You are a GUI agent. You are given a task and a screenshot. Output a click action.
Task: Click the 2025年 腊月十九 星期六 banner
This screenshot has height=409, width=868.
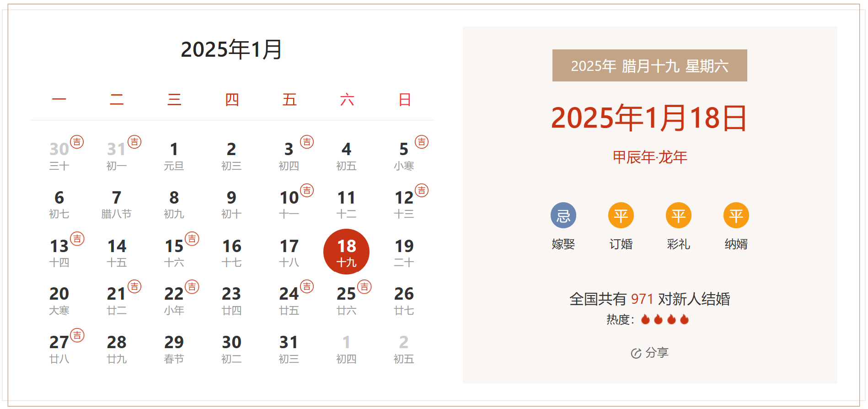(x=650, y=65)
